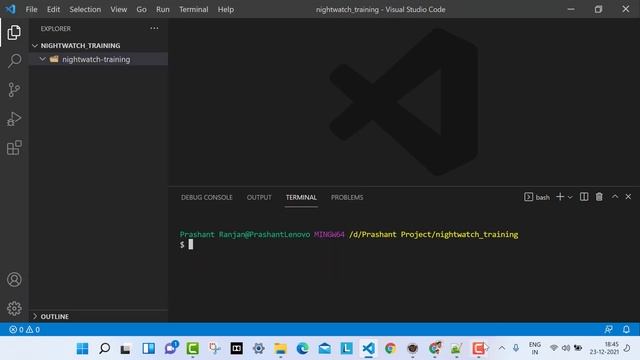
Task: Open Google Chrome from taskbar
Action: point(390,348)
